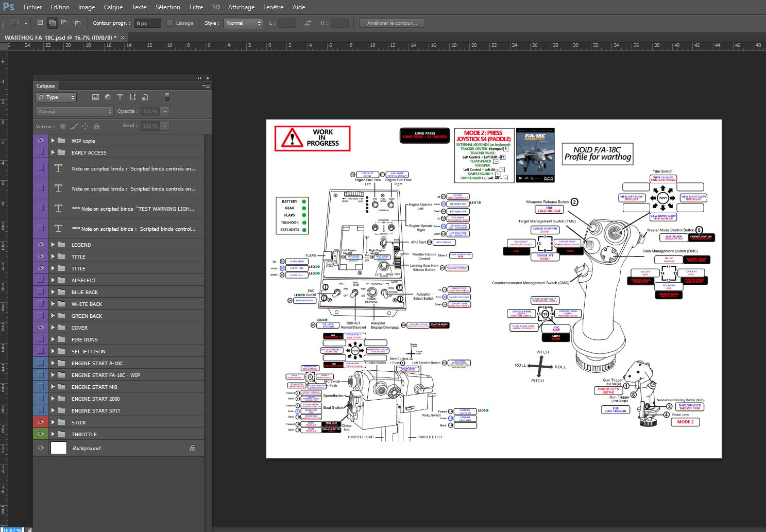Click the lock position icon in Verrou

86,126
